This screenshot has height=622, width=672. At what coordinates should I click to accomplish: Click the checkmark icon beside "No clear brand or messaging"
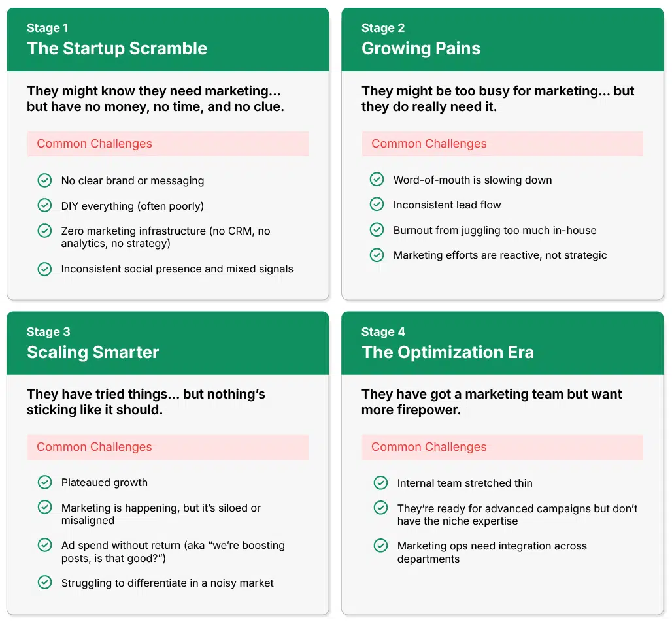[44, 180]
